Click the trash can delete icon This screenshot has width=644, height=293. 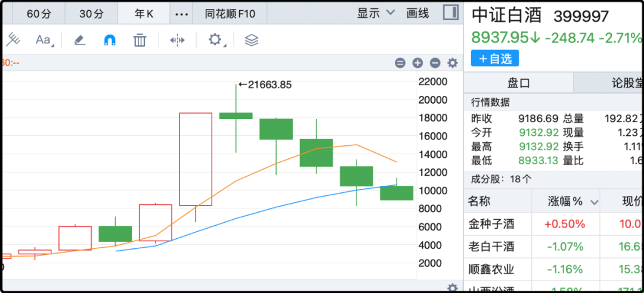point(140,40)
